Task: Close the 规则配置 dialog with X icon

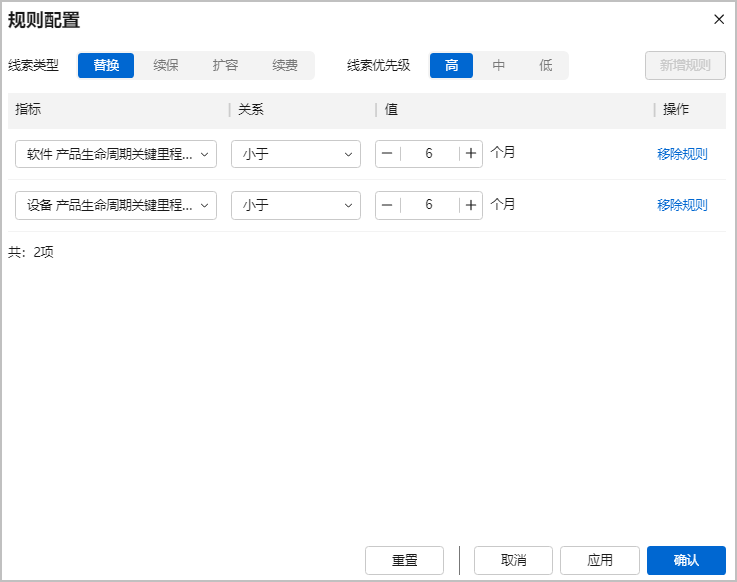Action: point(718,19)
